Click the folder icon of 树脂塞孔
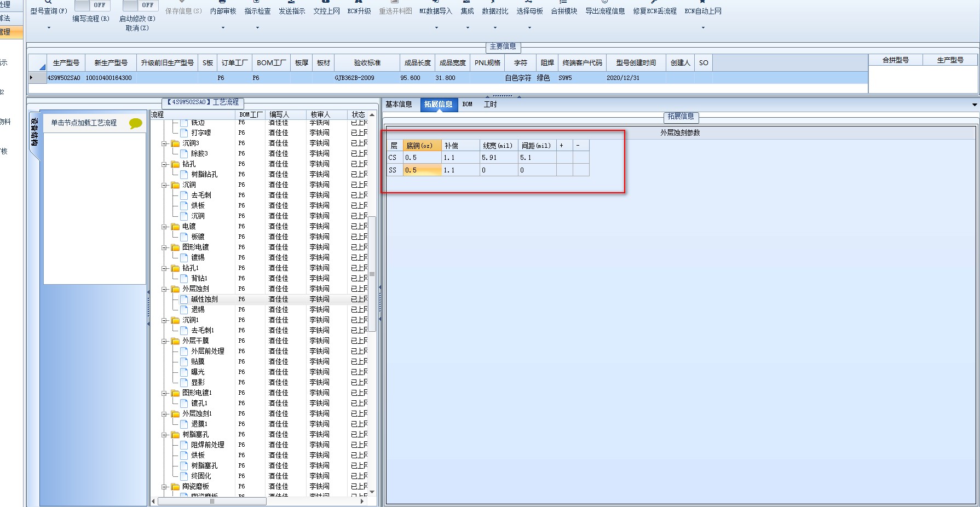The image size is (980, 507). [x=175, y=435]
